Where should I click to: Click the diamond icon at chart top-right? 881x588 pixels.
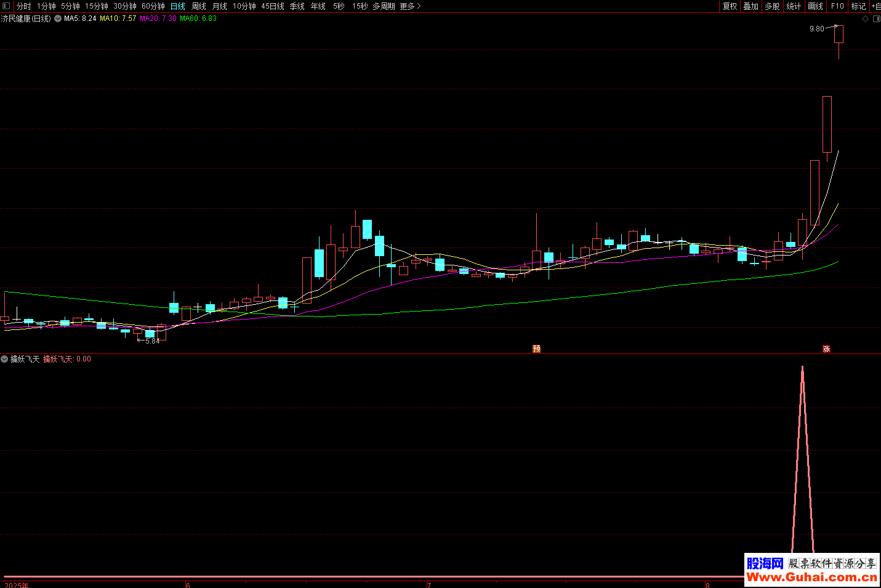(865, 19)
